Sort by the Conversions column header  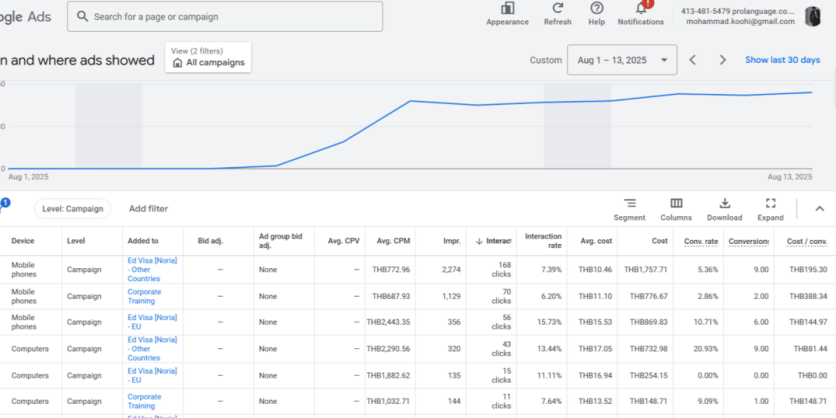click(x=749, y=242)
